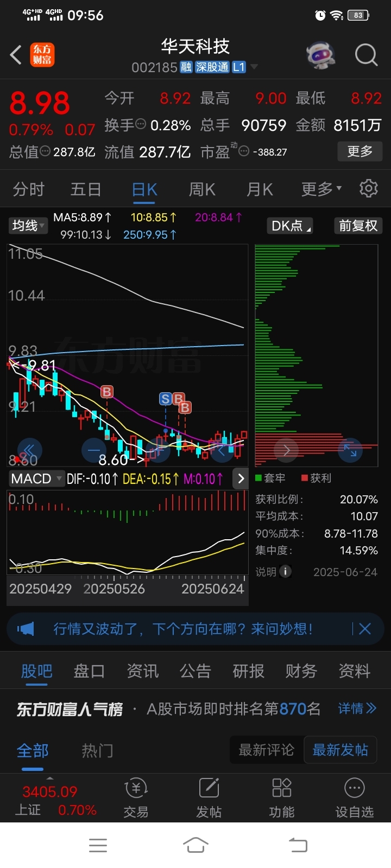Tap the back arrow icon
Screen dimensions: 391x868
point(16,55)
